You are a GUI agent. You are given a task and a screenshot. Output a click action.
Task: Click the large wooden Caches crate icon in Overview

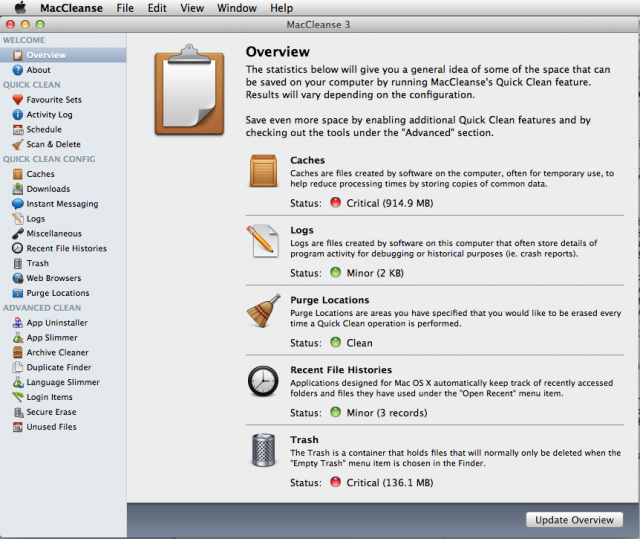263,171
